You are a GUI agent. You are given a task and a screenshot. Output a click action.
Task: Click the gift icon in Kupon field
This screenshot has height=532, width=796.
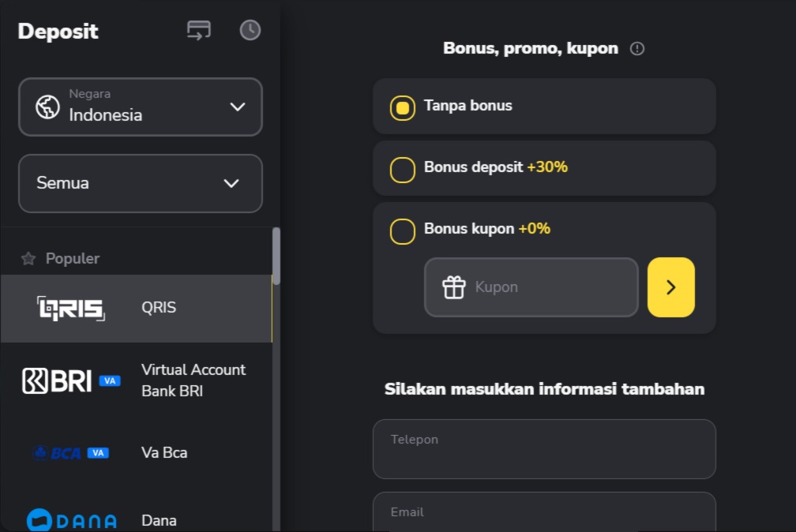[454, 287]
